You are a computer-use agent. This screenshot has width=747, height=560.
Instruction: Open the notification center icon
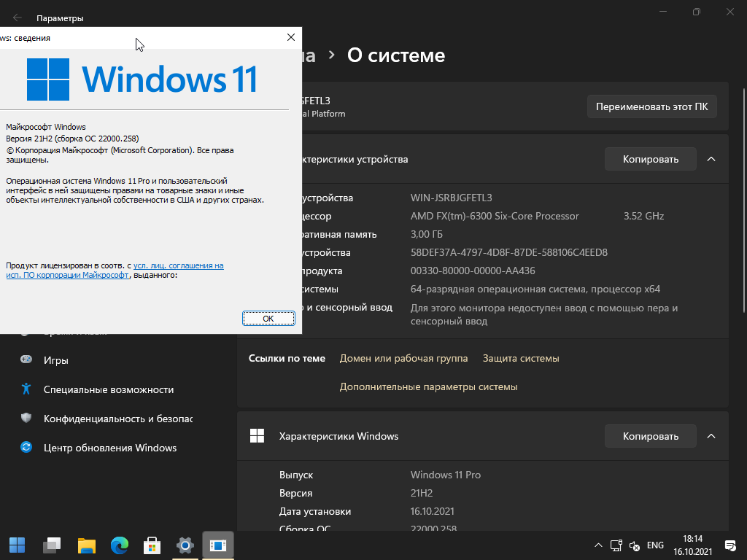pos(729,545)
